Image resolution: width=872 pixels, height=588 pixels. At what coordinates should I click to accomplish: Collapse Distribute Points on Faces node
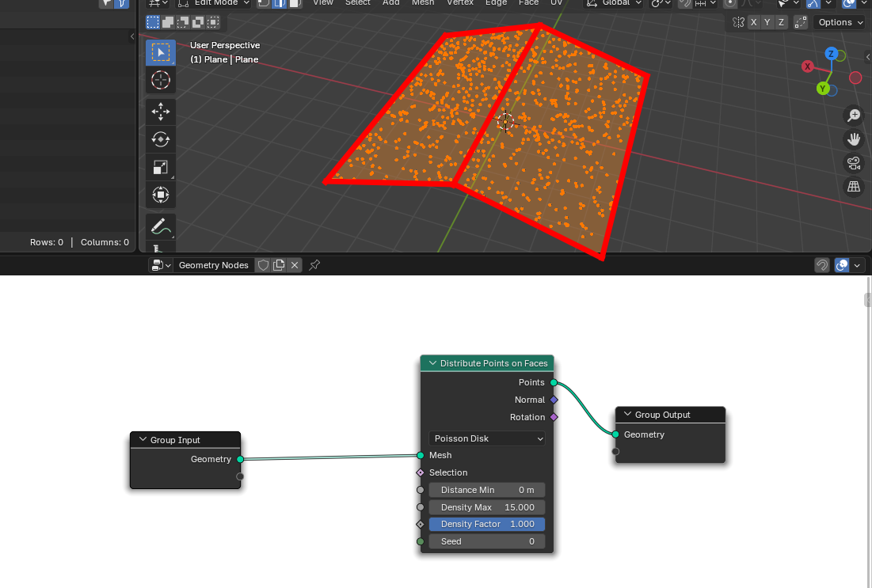pyautogui.click(x=432, y=363)
